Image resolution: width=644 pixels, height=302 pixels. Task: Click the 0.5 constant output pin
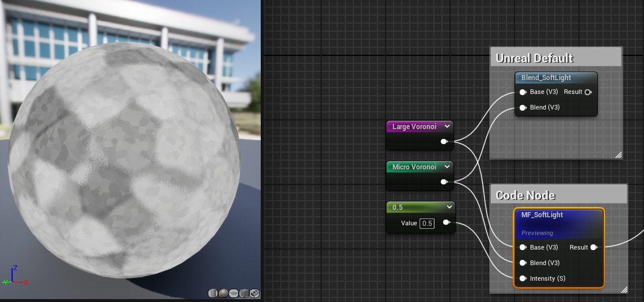[x=446, y=222]
